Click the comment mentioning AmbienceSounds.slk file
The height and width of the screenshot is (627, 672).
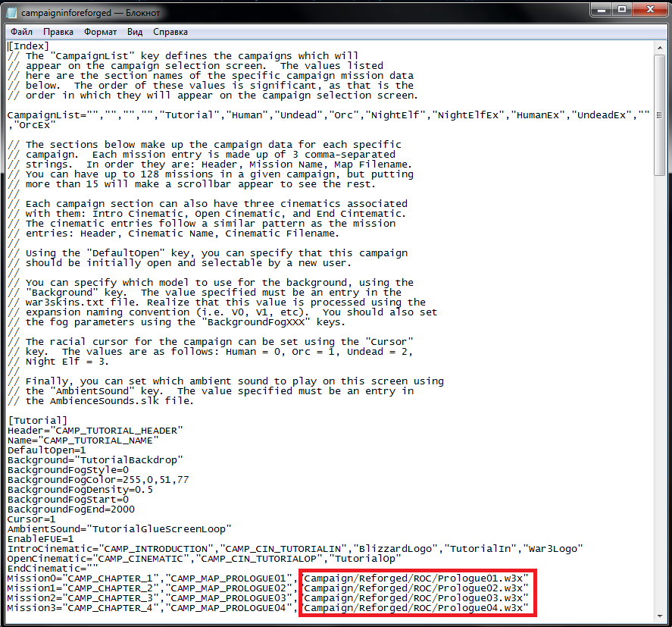(x=101, y=401)
